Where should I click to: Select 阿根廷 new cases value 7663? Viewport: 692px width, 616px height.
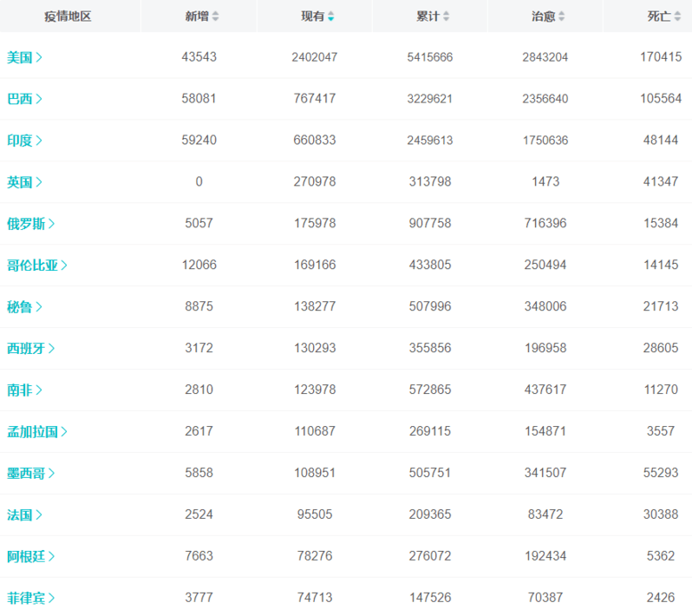[x=199, y=555]
